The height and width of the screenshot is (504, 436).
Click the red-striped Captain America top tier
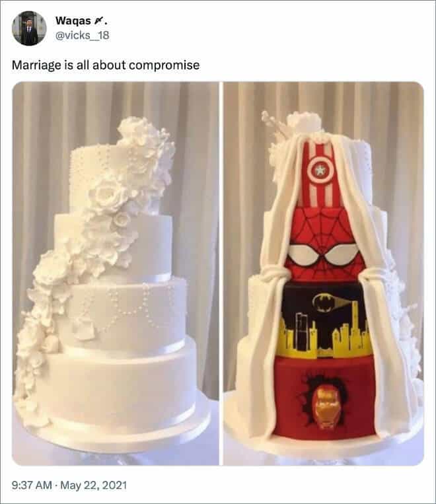coord(319,174)
